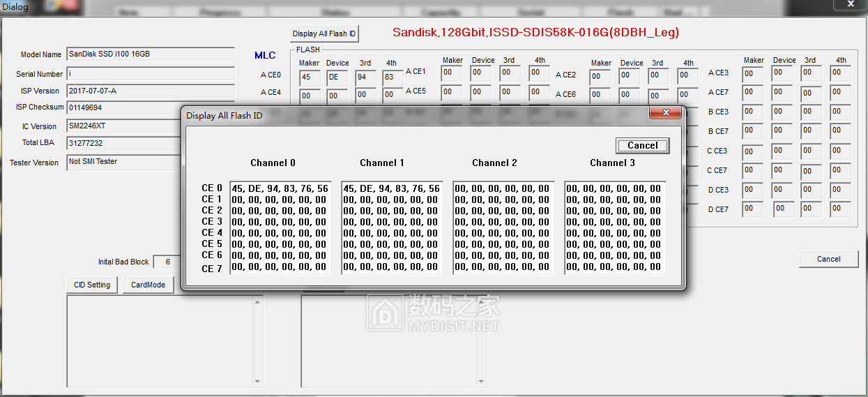Click the A CE4 Maker field

point(310,96)
